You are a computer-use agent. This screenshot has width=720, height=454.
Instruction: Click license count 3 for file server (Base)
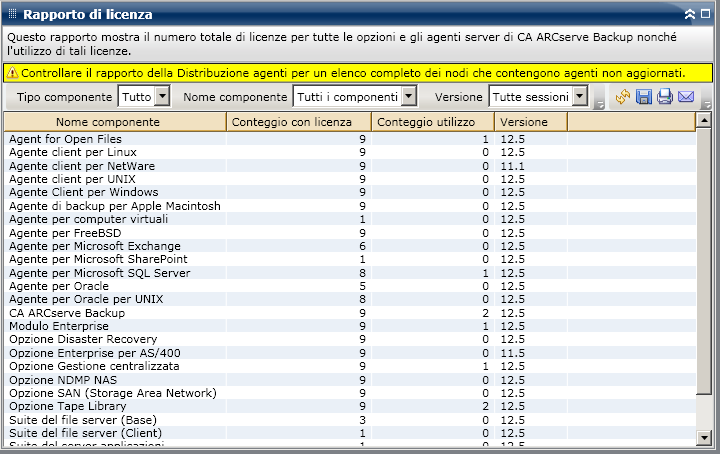point(362,420)
